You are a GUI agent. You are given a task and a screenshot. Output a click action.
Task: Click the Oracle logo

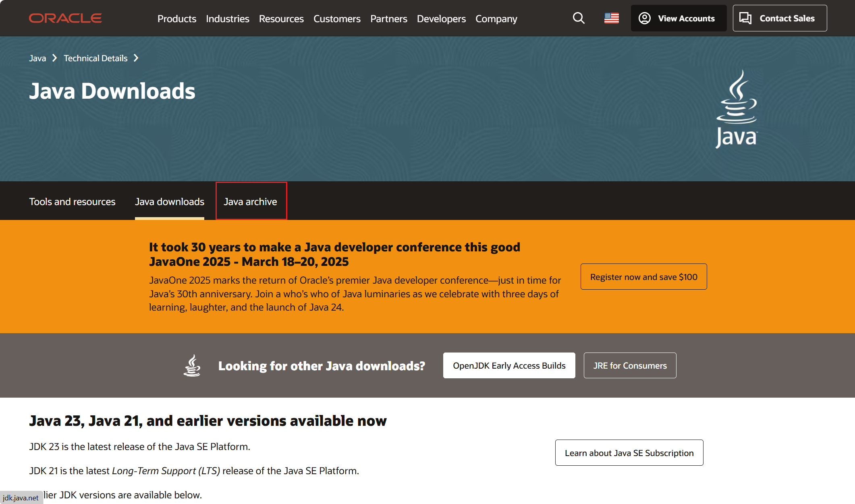[x=65, y=18]
